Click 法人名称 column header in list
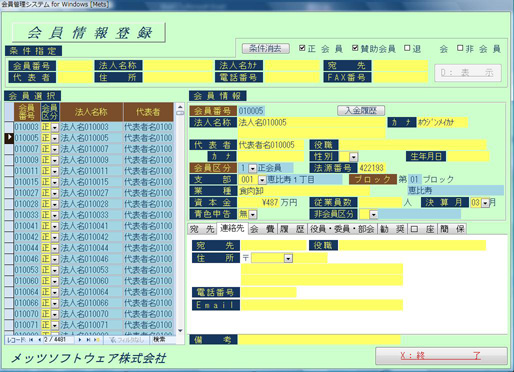 click(x=91, y=112)
